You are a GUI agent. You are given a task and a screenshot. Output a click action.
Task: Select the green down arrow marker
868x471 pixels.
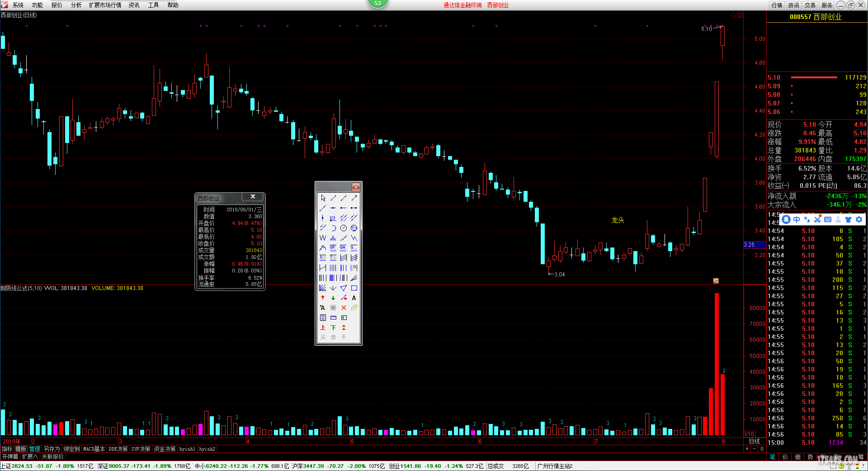pos(333,298)
